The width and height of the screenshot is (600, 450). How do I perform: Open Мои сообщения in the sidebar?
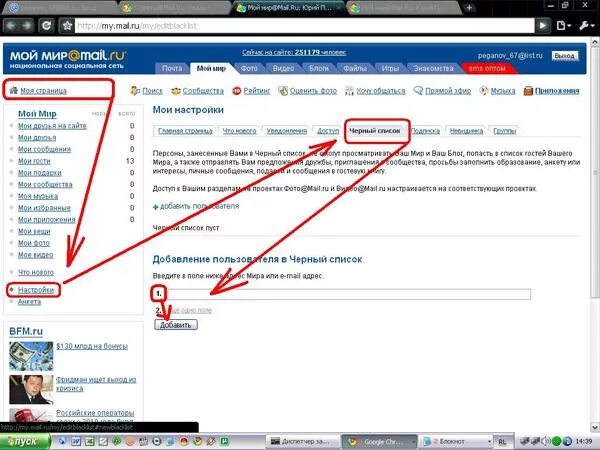pyautogui.click(x=44, y=149)
